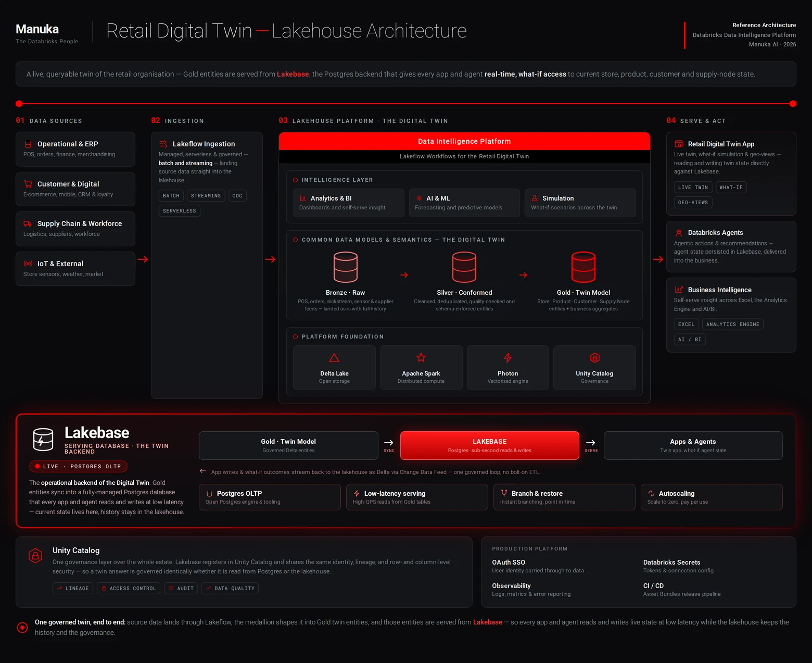Click the Databricks Secrets entry

pyautogui.click(x=678, y=566)
